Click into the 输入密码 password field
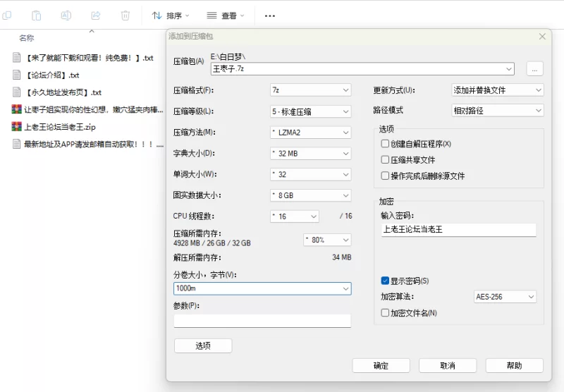Image resolution: width=564 pixels, height=392 pixels. [458, 229]
